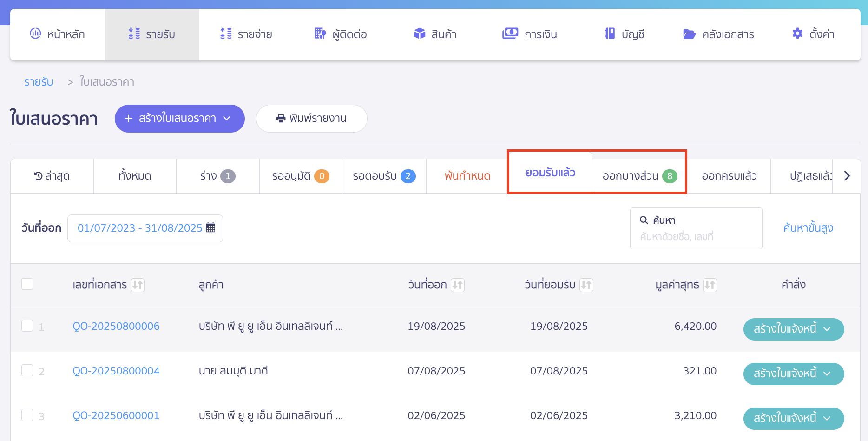The image size is (868, 441).
Task: Switch to the รอตอบรับ tab
Action: coord(384,176)
